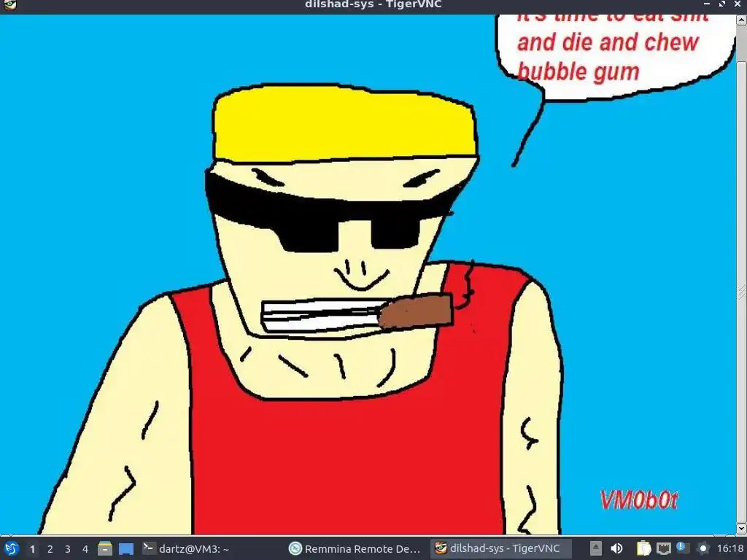Open the Lubuntu start menu

[10, 548]
